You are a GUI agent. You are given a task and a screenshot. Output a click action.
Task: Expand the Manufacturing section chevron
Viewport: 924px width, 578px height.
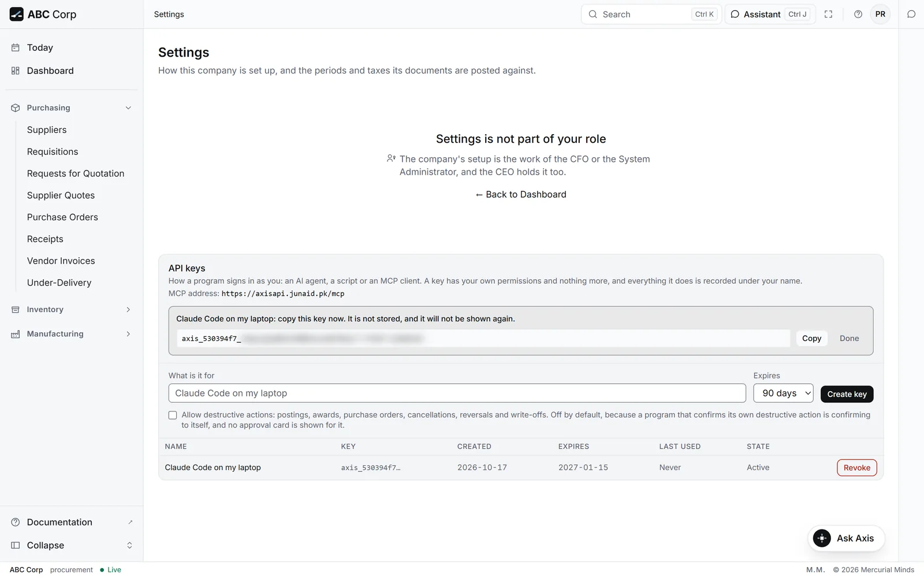128,334
